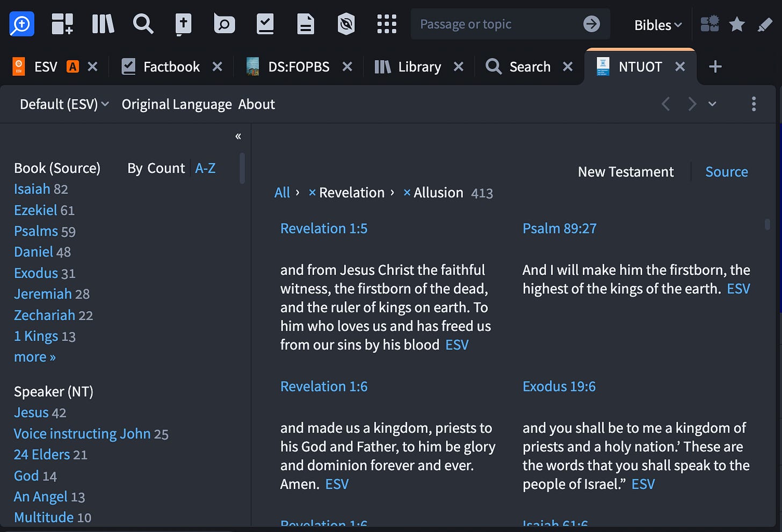Open the Revelation 1:5 reference link

click(x=324, y=228)
